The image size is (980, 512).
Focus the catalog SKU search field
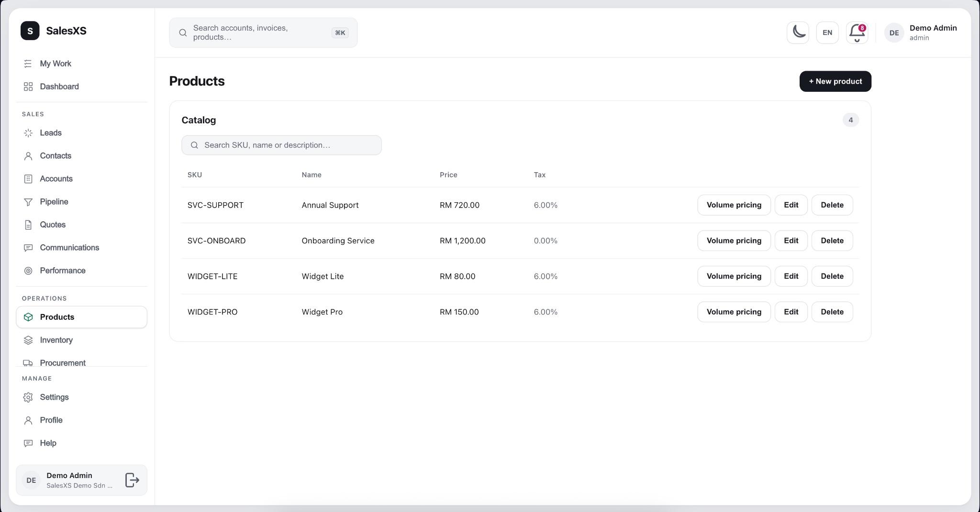point(281,145)
